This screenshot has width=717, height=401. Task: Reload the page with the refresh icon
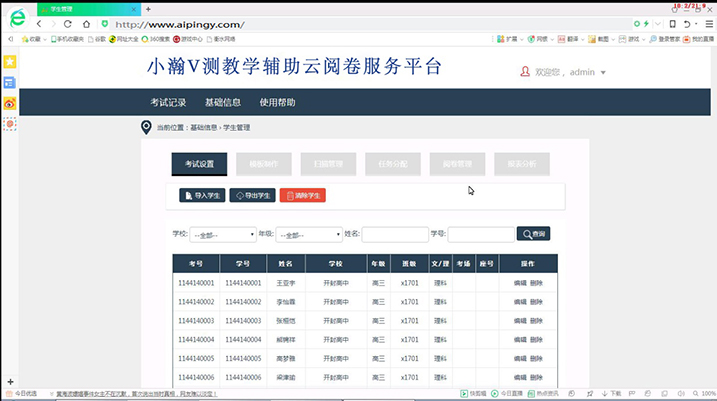[67, 23]
